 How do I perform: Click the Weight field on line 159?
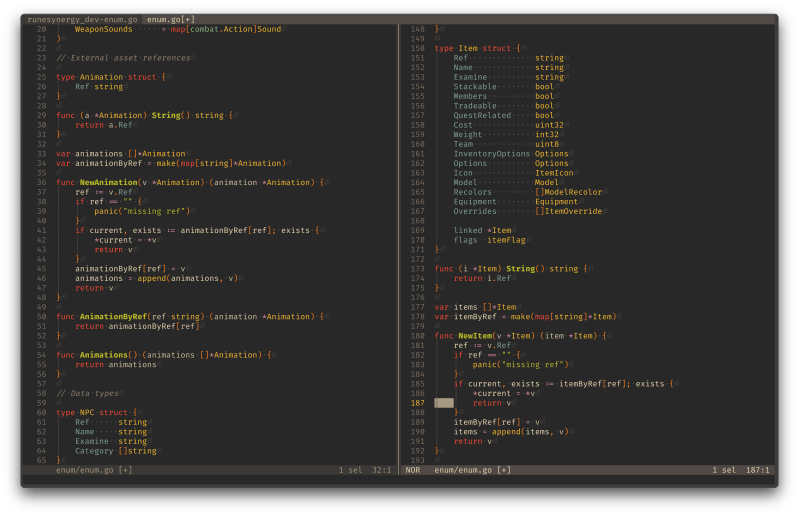click(x=468, y=134)
